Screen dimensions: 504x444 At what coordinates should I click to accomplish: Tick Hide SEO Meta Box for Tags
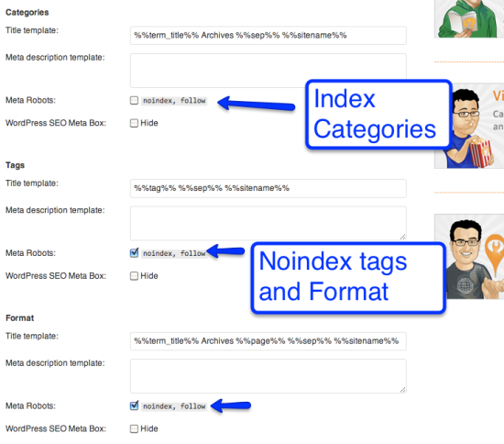[x=134, y=276]
